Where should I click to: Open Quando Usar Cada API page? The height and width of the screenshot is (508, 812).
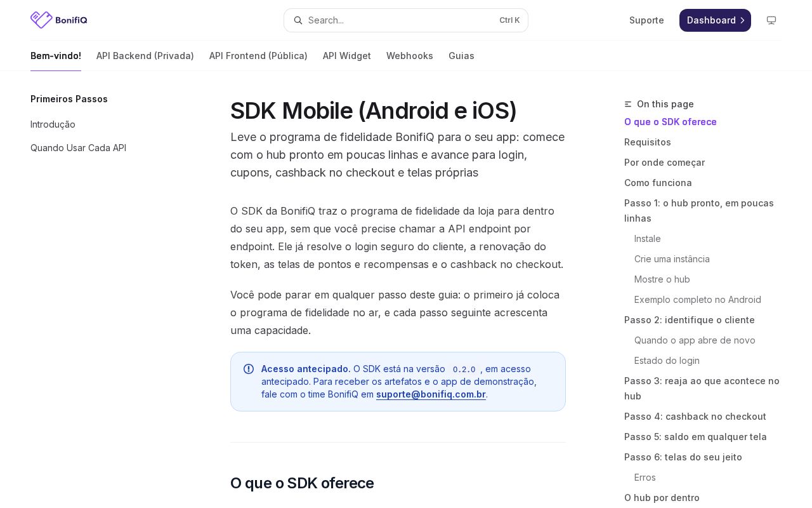pos(78,148)
